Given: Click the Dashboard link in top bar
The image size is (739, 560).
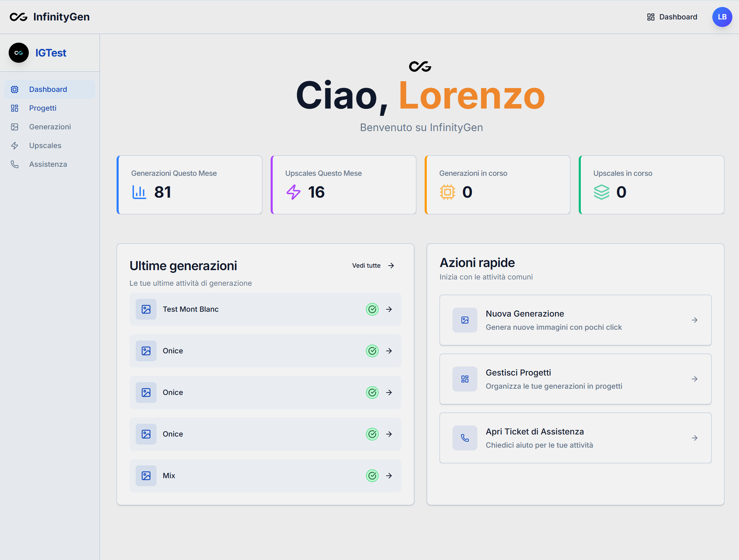Looking at the screenshot, I should [x=672, y=17].
